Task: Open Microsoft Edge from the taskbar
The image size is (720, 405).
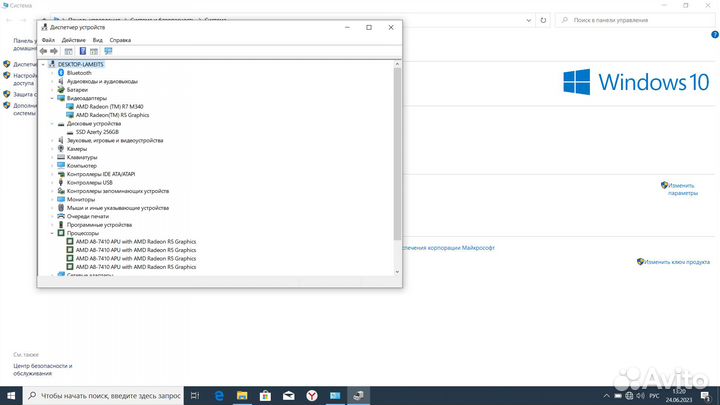Action: coord(219,396)
